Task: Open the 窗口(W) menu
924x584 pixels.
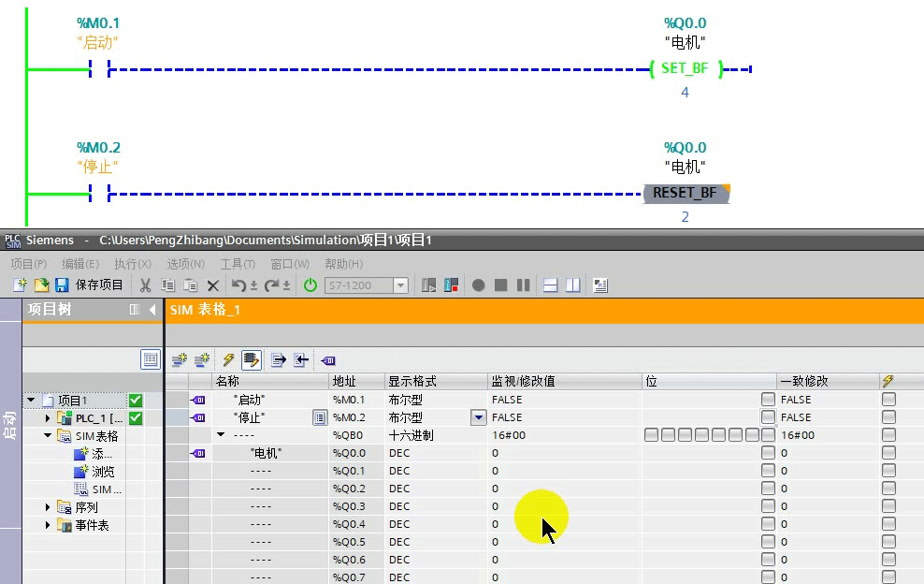Action: pyautogui.click(x=290, y=264)
